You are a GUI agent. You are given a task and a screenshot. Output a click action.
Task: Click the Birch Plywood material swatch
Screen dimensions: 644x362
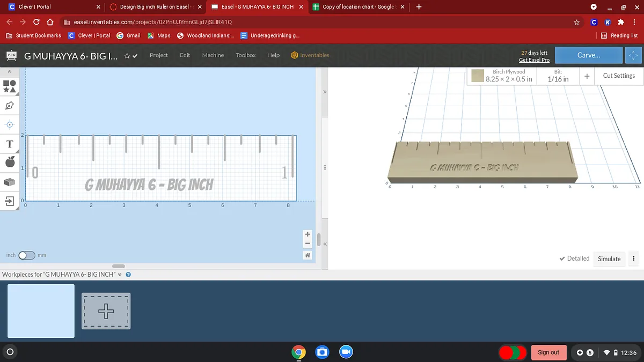[x=478, y=76]
